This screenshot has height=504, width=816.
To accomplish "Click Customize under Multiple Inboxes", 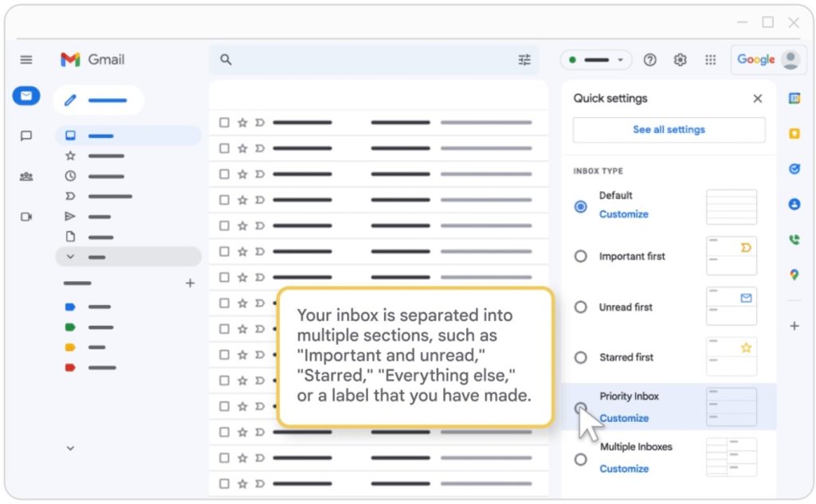I will [x=624, y=469].
